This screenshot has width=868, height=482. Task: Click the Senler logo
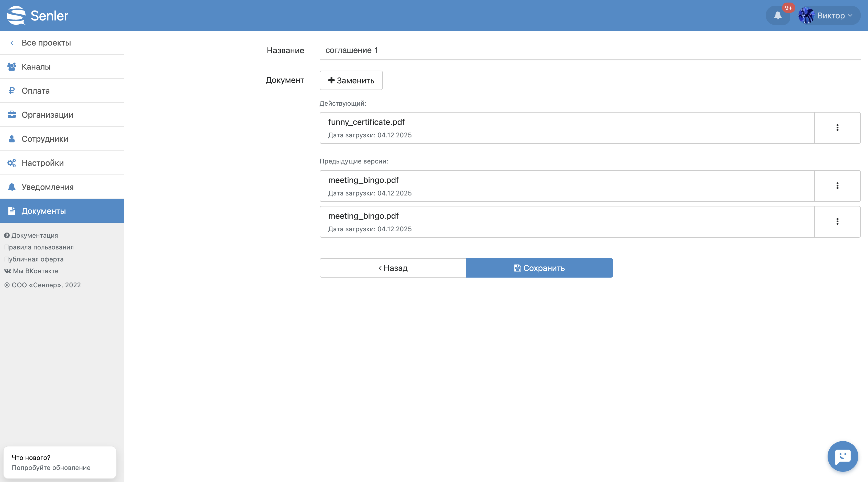click(37, 16)
